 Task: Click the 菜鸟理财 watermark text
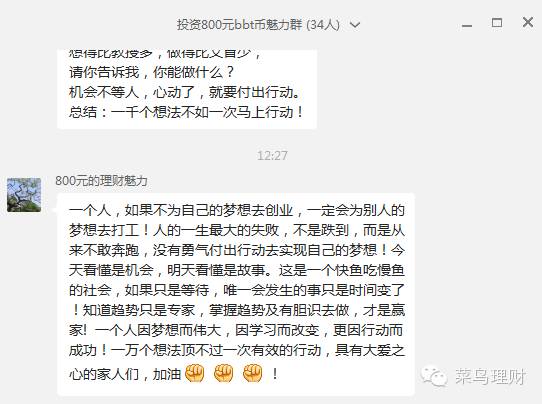click(x=490, y=377)
